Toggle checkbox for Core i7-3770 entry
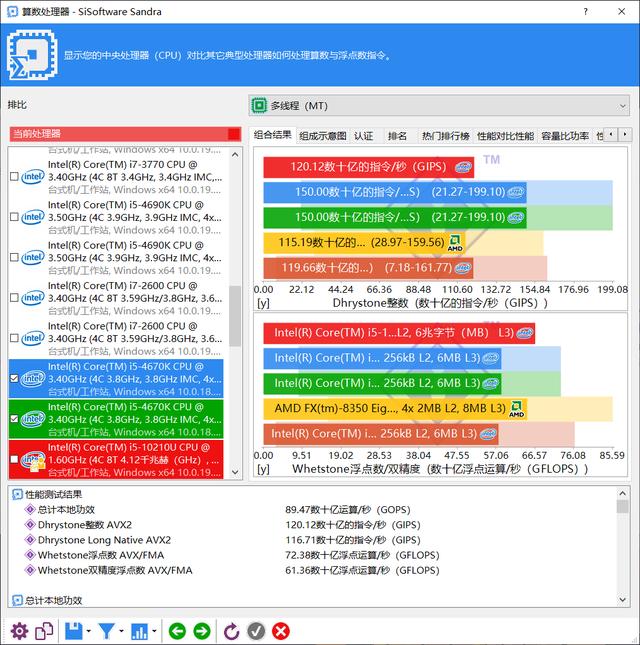Image resolution: width=640 pixels, height=645 pixels. (14, 176)
